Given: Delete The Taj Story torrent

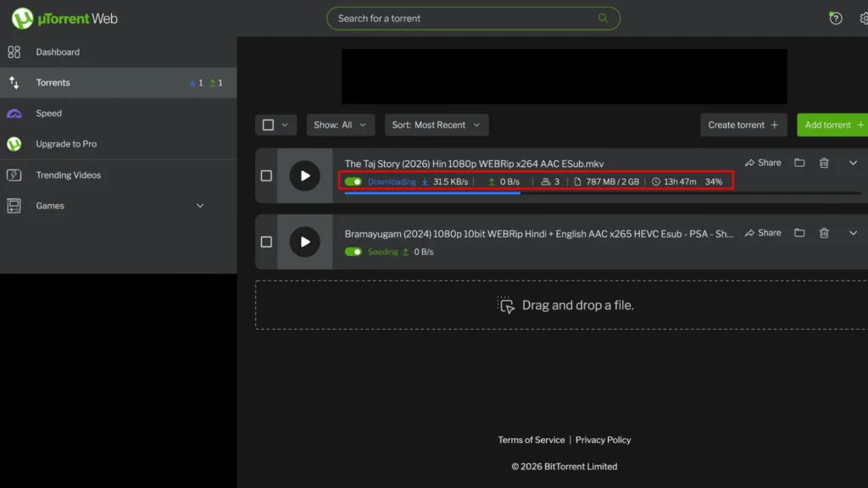Looking at the screenshot, I should (824, 163).
